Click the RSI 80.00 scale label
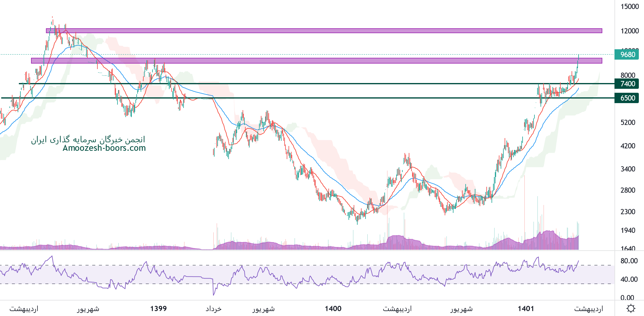 629,261
